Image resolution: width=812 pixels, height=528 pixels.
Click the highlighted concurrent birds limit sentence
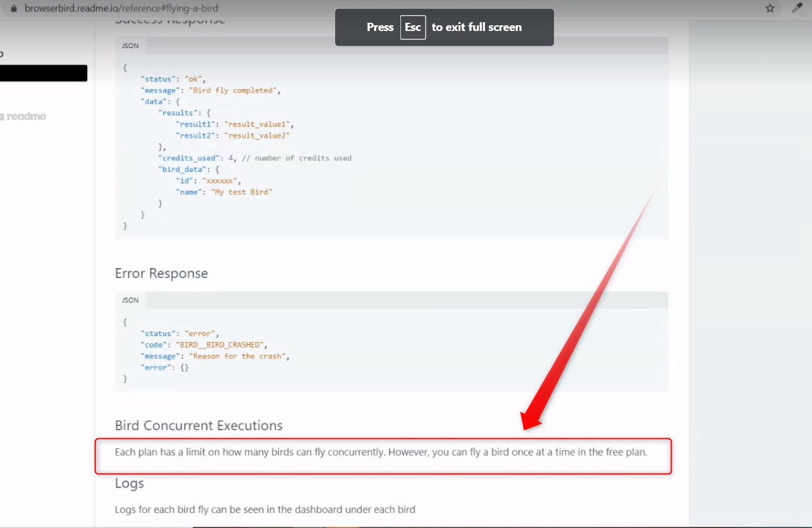pyautogui.click(x=381, y=452)
